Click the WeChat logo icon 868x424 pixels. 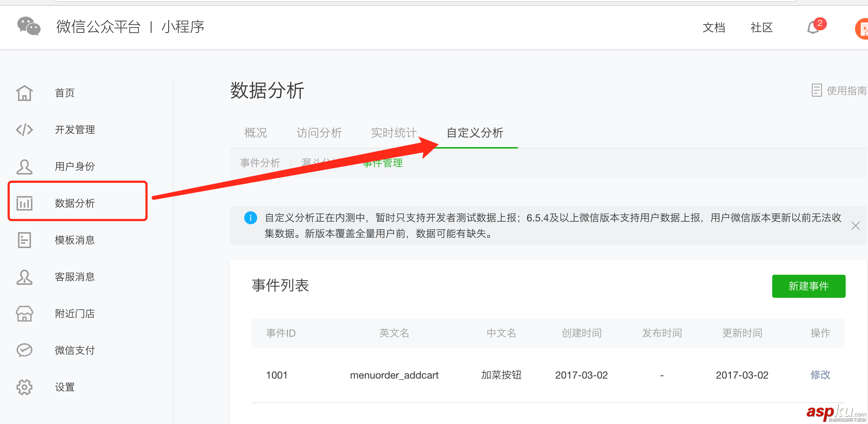pos(29,26)
